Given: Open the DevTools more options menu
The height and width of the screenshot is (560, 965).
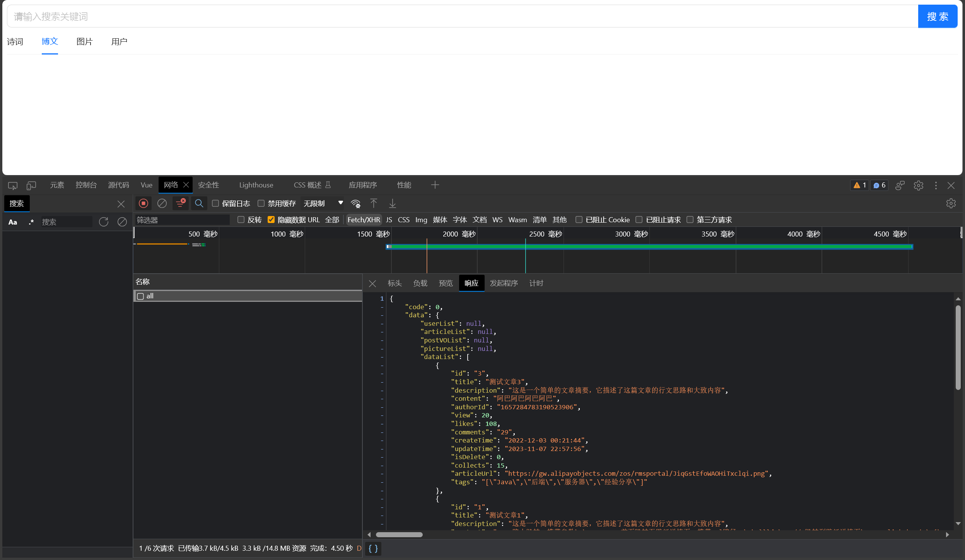Looking at the screenshot, I should tap(936, 186).
